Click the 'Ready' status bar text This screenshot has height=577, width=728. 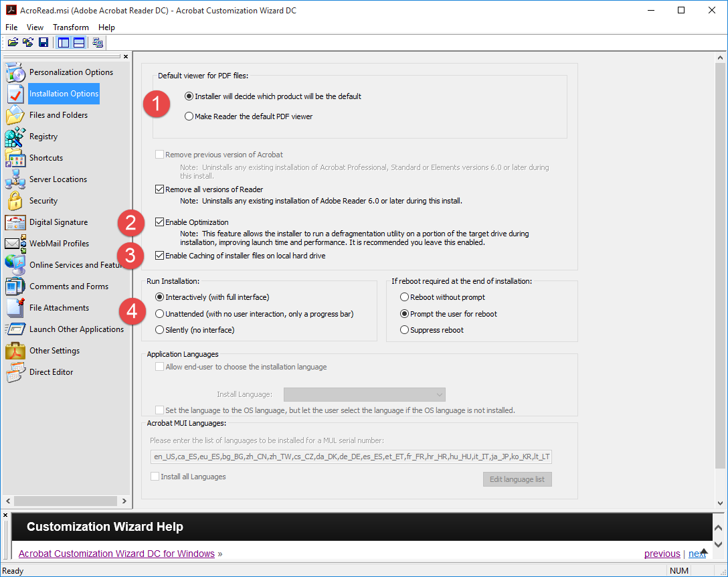point(13,570)
